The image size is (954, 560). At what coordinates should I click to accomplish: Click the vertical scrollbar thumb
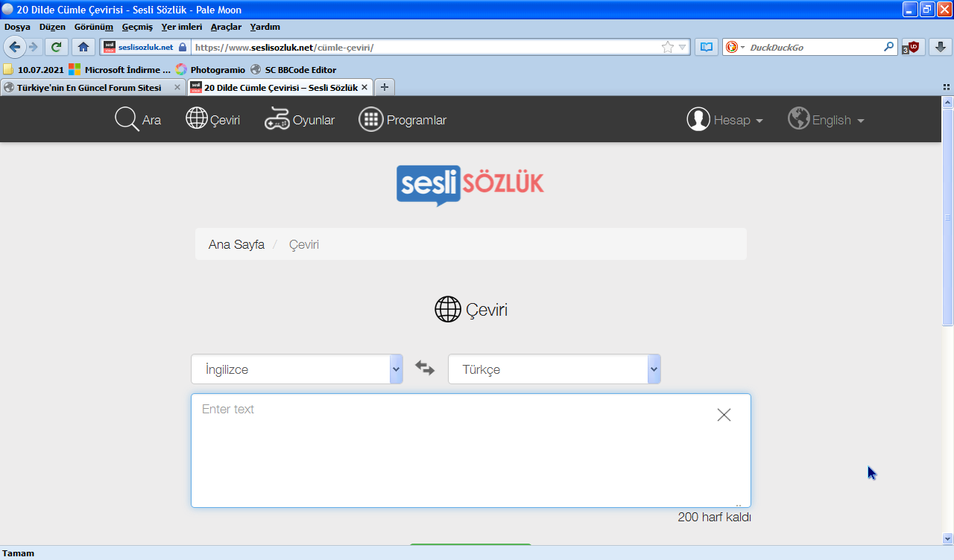pyautogui.click(x=948, y=217)
